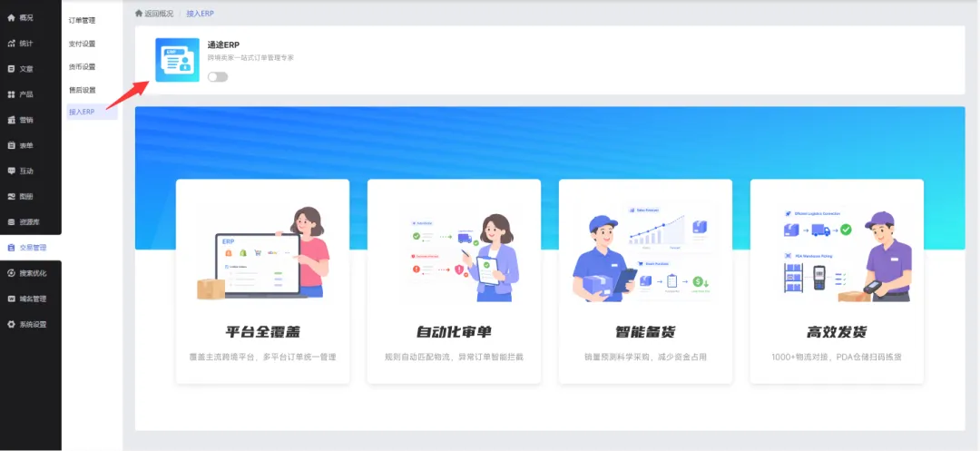
Task: Click the 智能备货 heading
Action: (x=645, y=332)
